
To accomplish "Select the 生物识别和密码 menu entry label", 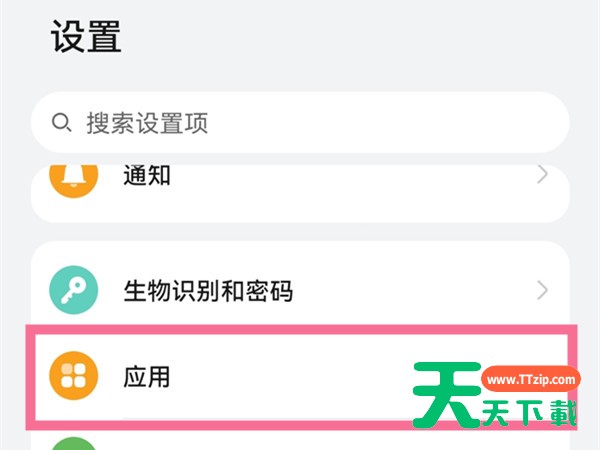I will pyautogui.click(x=208, y=291).
